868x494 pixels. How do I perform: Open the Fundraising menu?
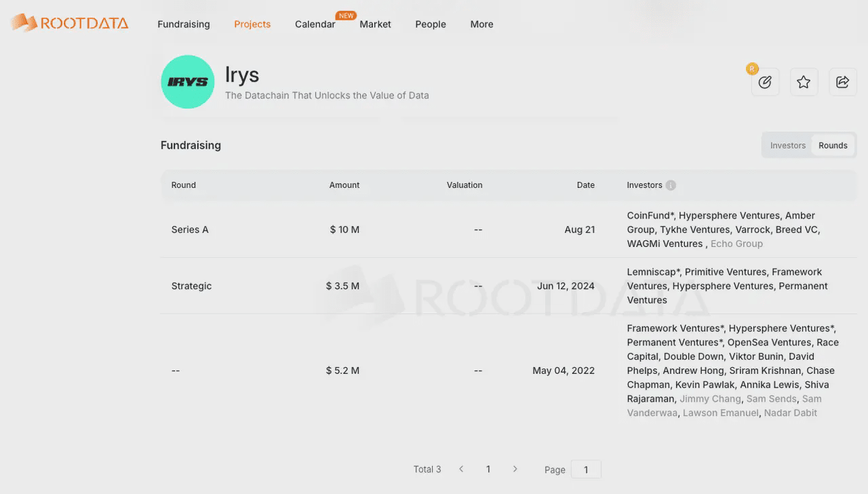[184, 24]
